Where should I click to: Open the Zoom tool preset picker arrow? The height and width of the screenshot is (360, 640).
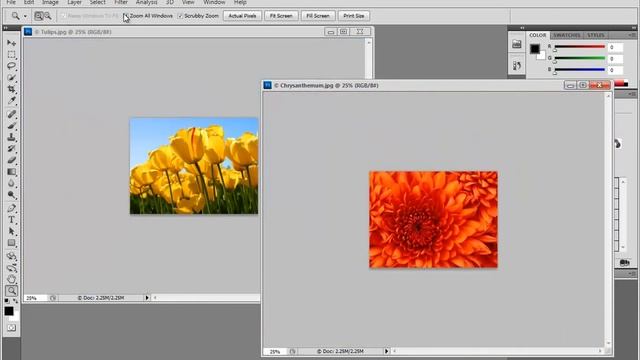click(25, 16)
